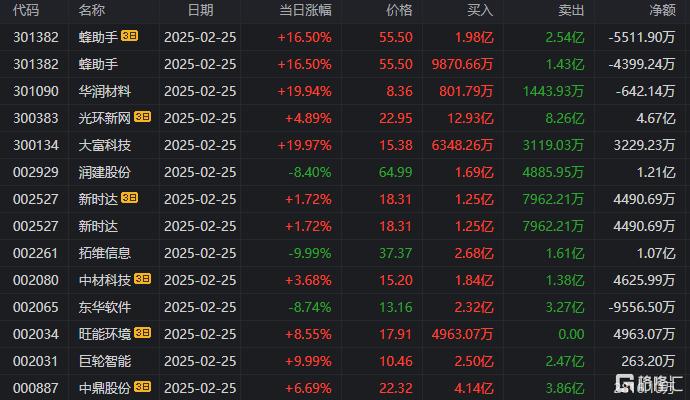Sort by the 名称 column header
690x400 pixels.
click(x=92, y=10)
